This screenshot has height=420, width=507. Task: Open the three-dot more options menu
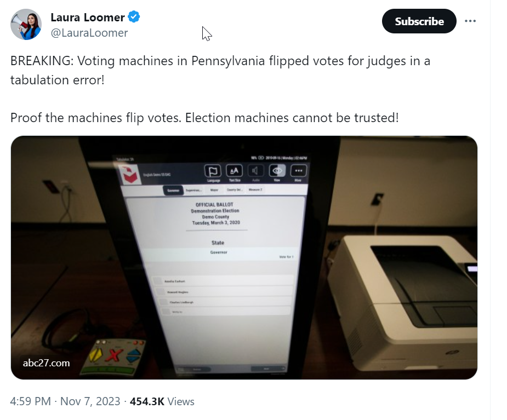(x=470, y=21)
